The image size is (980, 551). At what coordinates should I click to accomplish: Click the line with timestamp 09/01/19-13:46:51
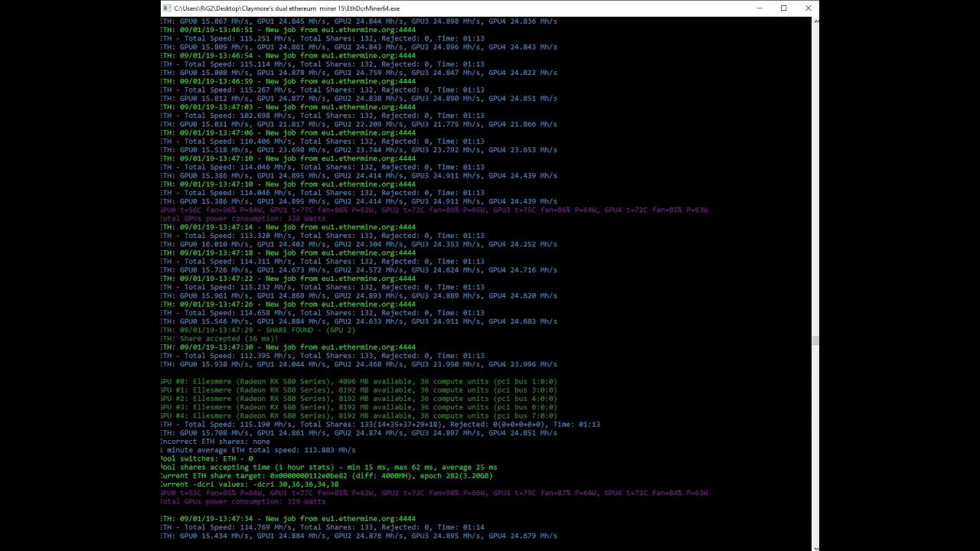pos(289,30)
